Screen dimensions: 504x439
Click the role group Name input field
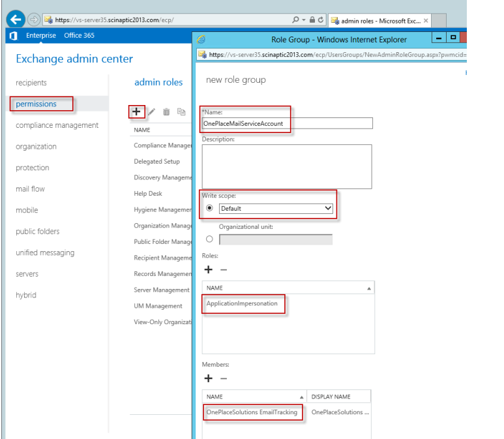(287, 123)
